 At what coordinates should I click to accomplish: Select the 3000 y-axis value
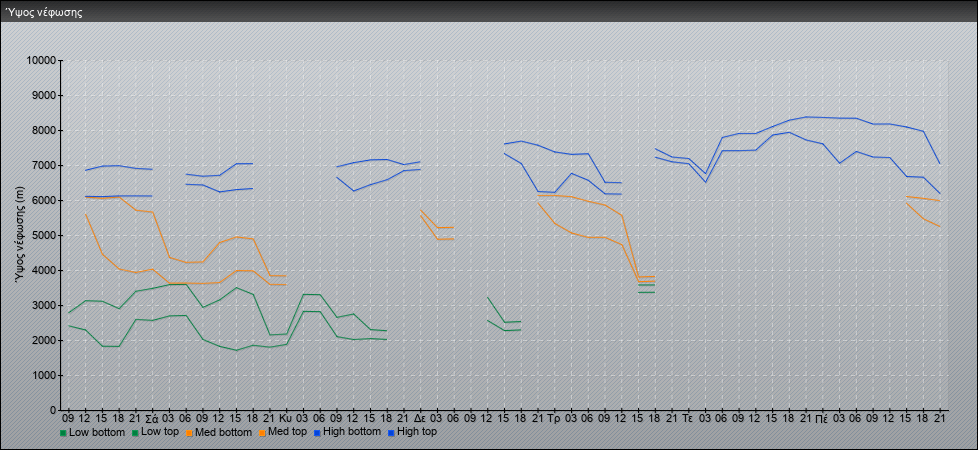[x=43, y=305]
